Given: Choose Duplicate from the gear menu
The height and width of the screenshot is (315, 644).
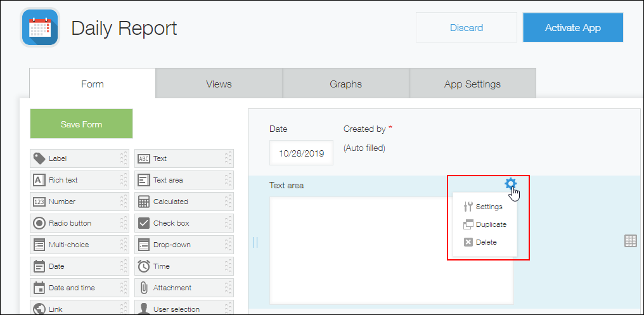Looking at the screenshot, I should [x=490, y=224].
